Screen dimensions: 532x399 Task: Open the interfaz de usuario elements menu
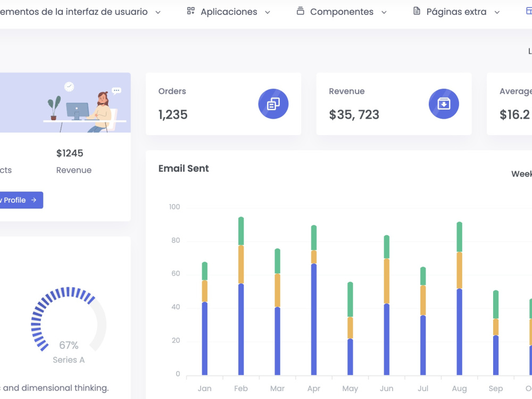pos(80,12)
